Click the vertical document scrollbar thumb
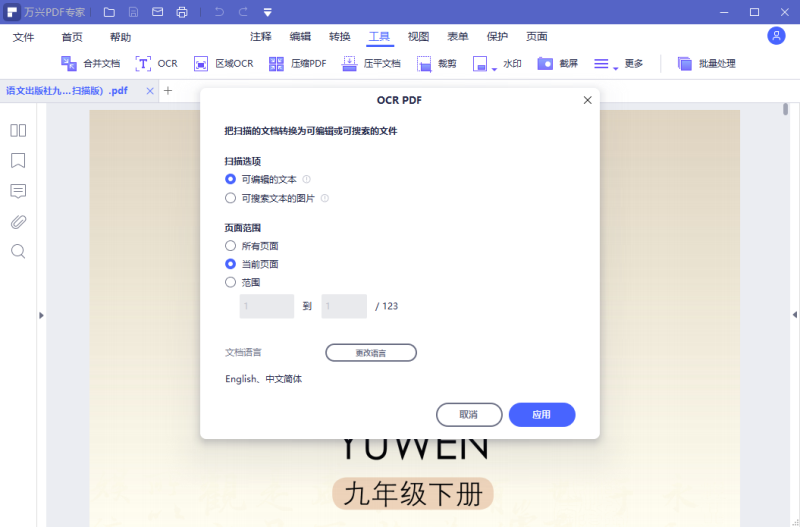This screenshot has width=800, height=527. coord(785,109)
